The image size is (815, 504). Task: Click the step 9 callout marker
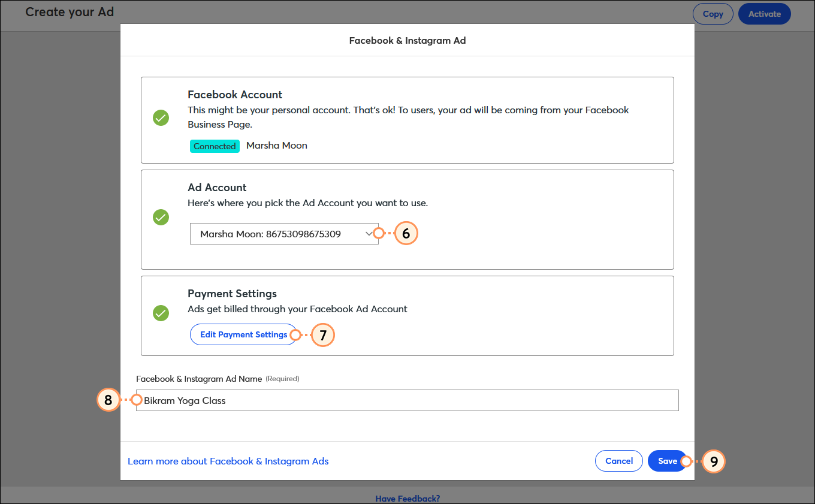click(714, 461)
